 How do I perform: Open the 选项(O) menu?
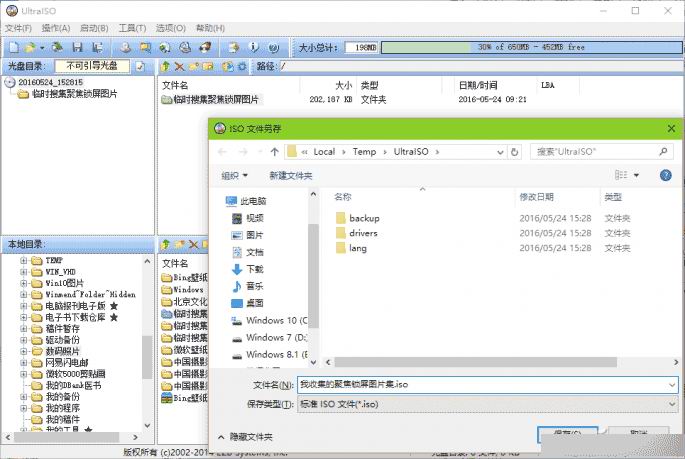point(171,28)
